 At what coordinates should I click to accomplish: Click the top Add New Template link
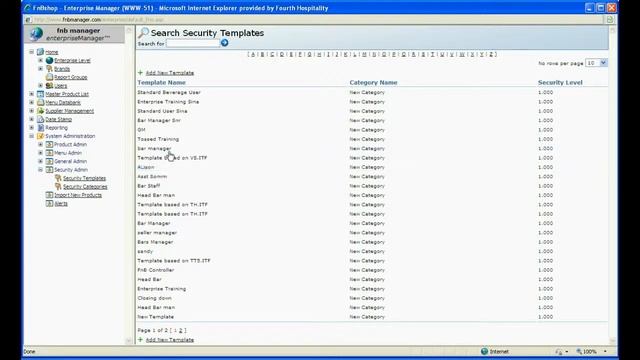[170, 73]
